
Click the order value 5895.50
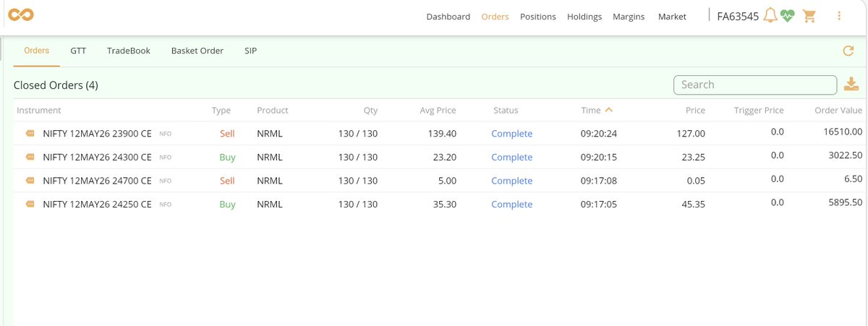pos(846,202)
